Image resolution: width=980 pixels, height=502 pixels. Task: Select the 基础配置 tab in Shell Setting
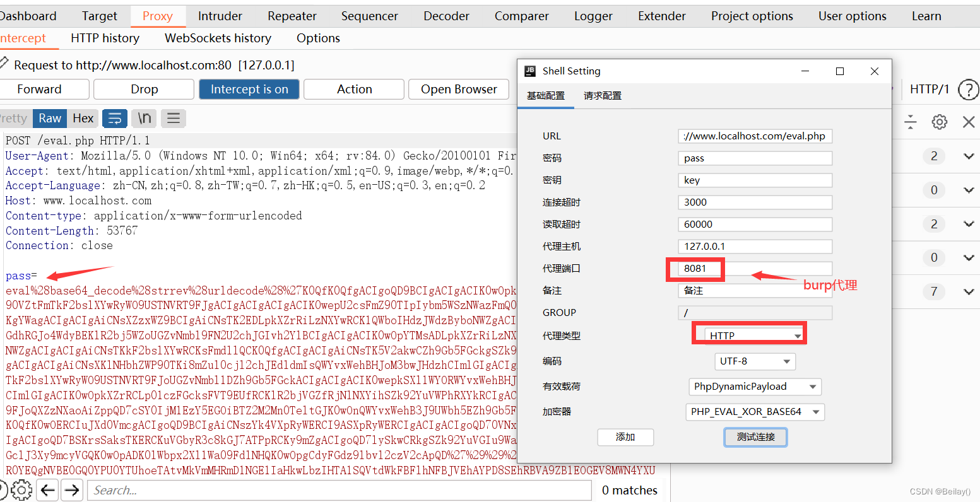coord(546,96)
